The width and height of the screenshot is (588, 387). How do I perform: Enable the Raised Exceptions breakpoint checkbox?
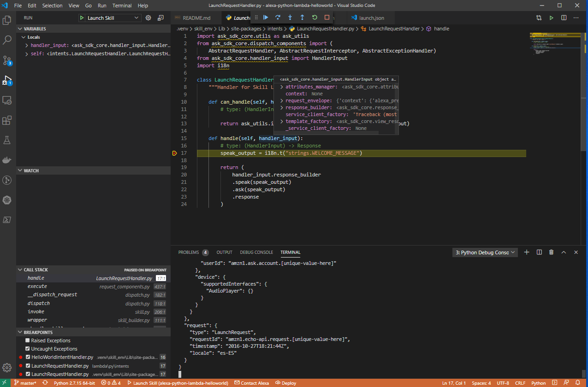pyautogui.click(x=28, y=340)
